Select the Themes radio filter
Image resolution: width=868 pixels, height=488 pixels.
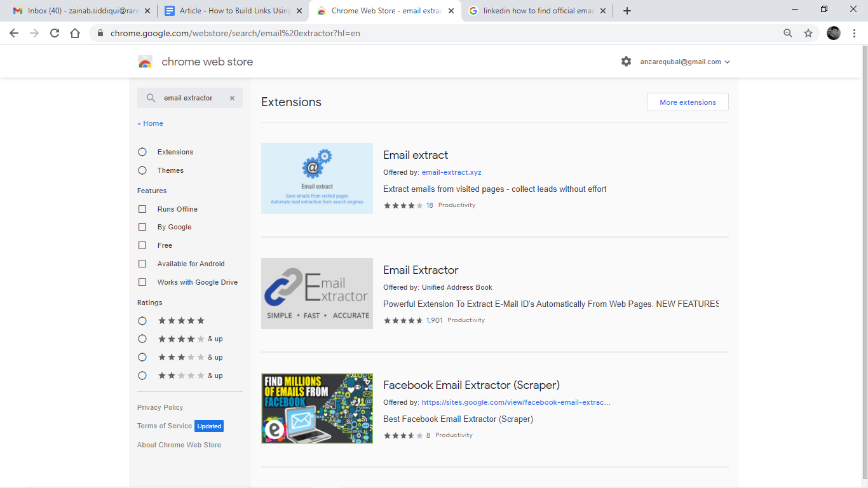142,170
